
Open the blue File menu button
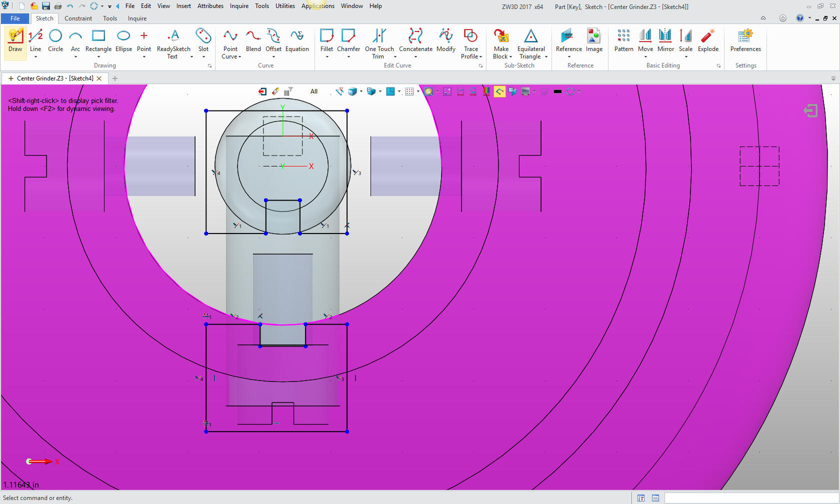pyautogui.click(x=15, y=18)
